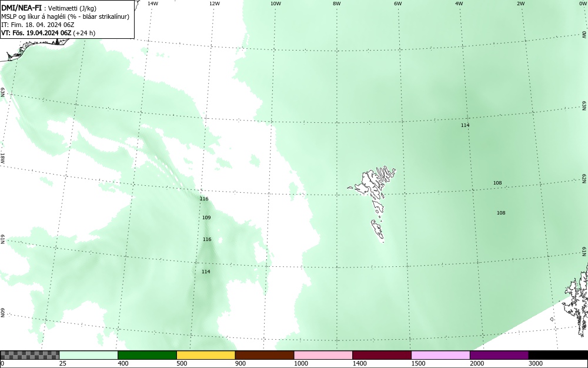Click the legend tick label 25
The height and width of the screenshot is (368, 588).
63,363
